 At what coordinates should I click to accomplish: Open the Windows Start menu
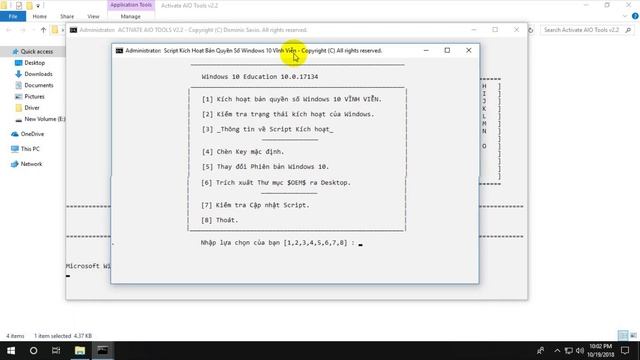click(x=11, y=351)
